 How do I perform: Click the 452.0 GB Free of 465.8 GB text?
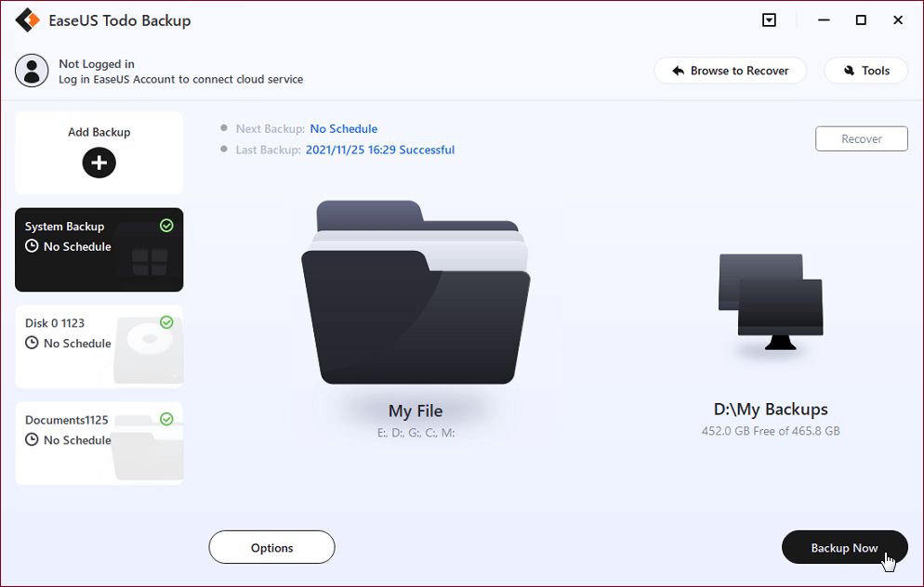[x=771, y=431]
